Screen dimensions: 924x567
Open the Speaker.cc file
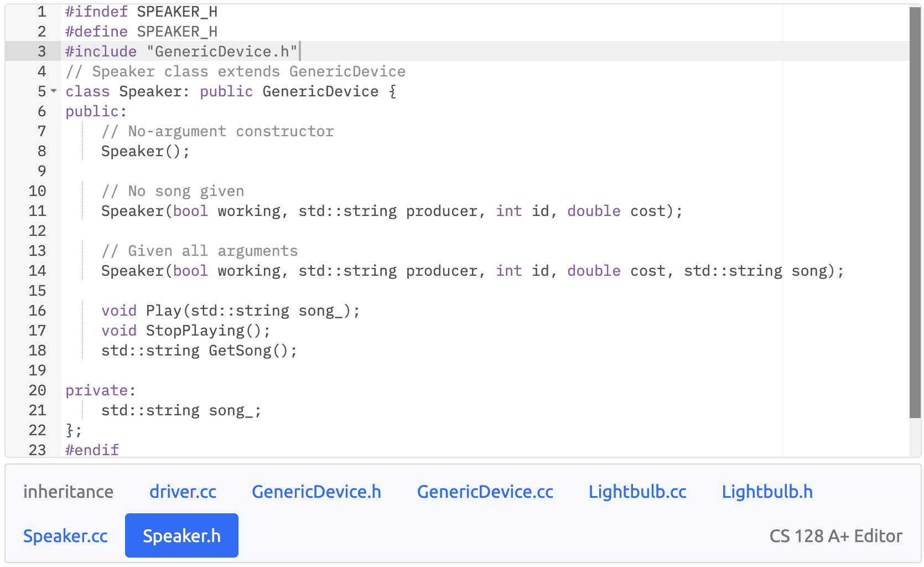[x=65, y=535]
